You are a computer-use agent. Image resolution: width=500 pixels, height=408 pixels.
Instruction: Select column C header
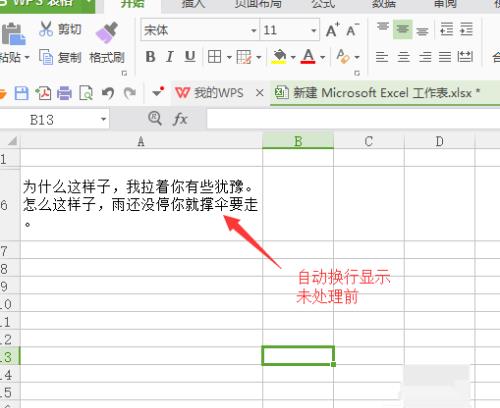click(x=369, y=141)
